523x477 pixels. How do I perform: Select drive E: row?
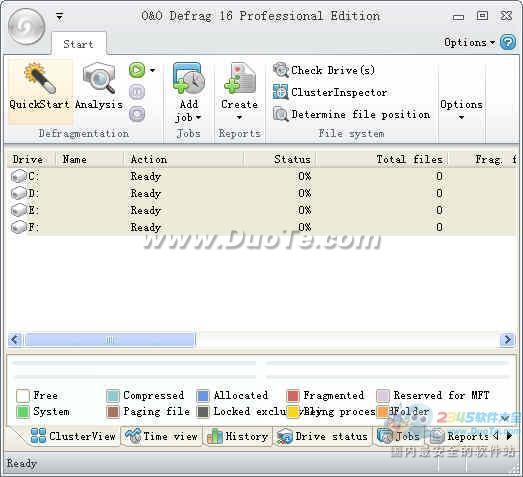(x=262, y=210)
